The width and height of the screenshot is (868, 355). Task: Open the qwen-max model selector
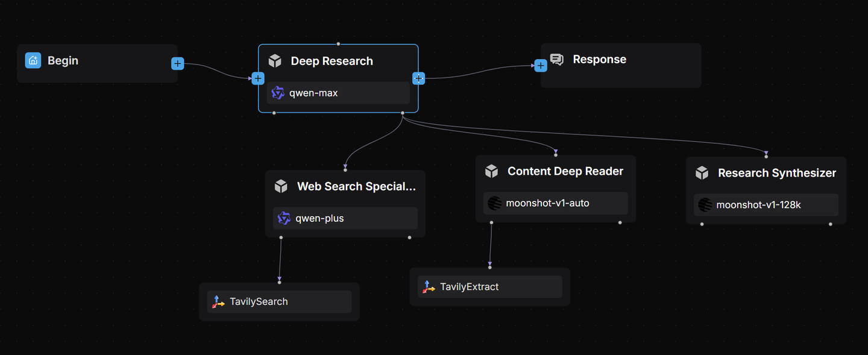pos(338,92)
